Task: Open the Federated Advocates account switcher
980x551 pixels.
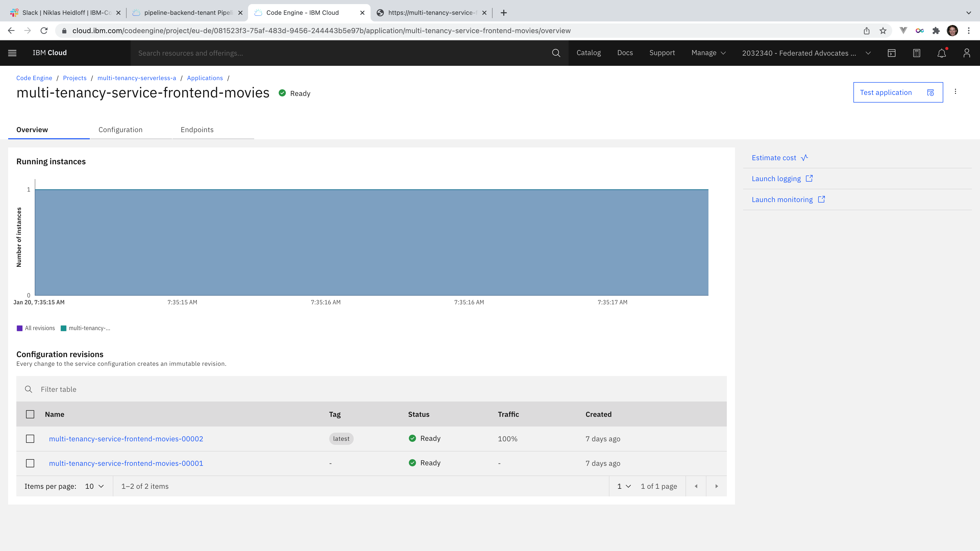Action: click(x=806, y=53)
